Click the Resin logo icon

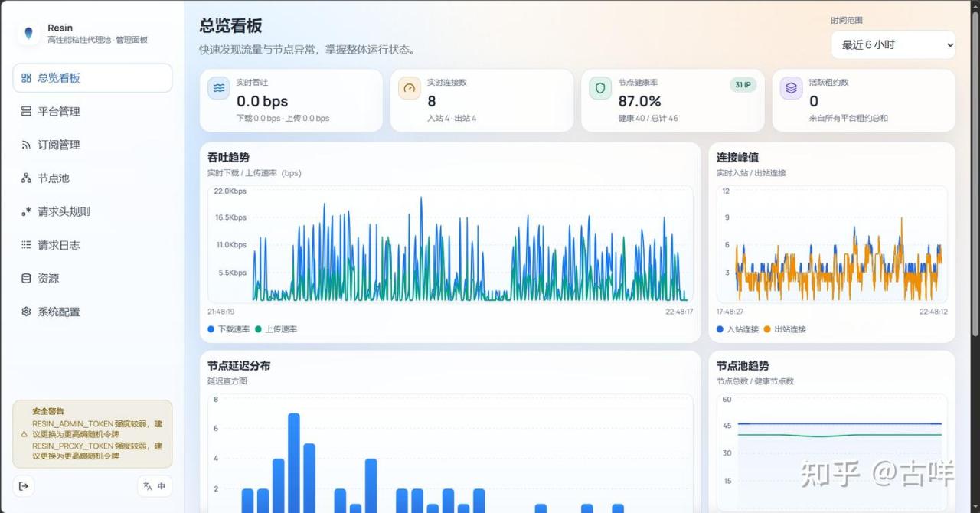[x=28, y=33]
